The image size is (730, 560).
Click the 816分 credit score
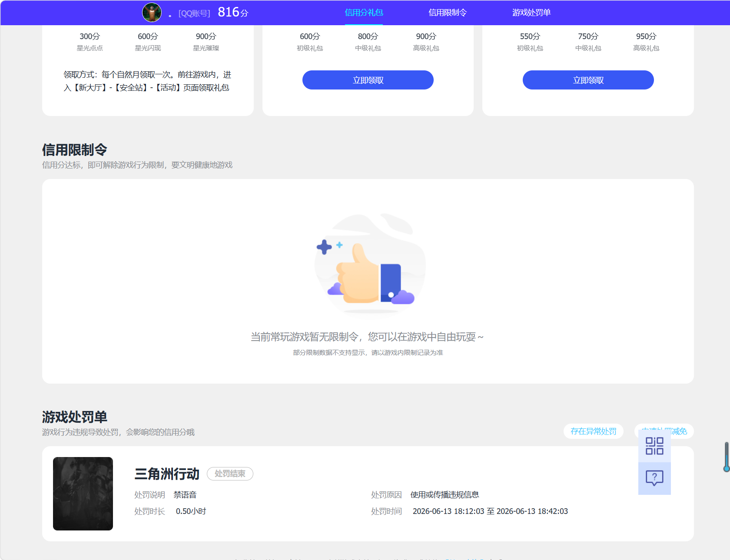pos(233,12)
